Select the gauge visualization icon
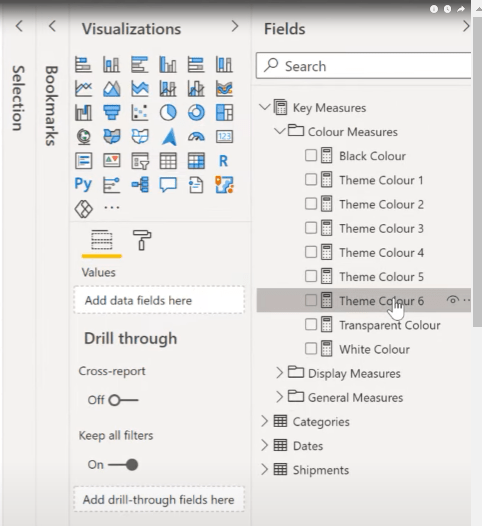This screenshot has width=482, height=526. 196,137
